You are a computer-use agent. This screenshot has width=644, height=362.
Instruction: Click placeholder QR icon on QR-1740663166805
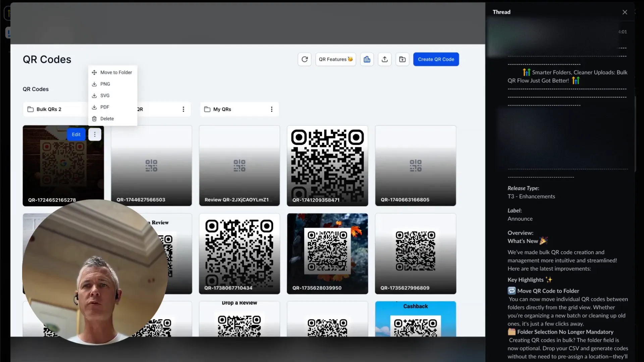point(416,166)
